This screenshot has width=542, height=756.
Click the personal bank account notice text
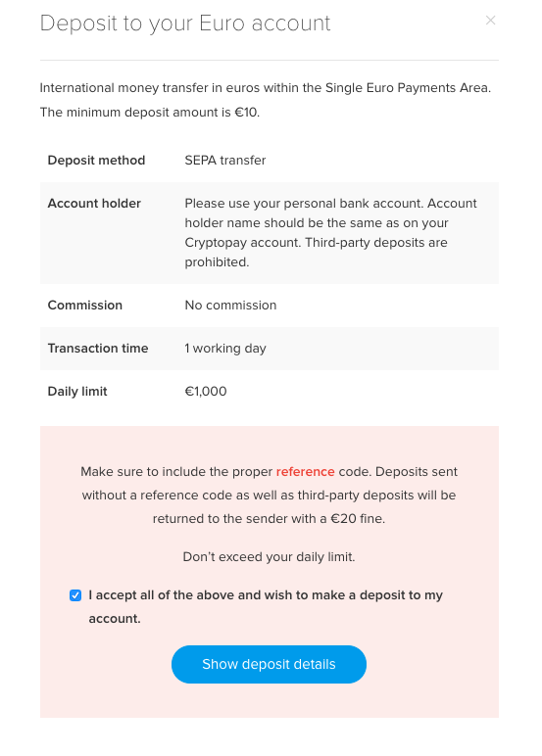(x=330, y=232)
